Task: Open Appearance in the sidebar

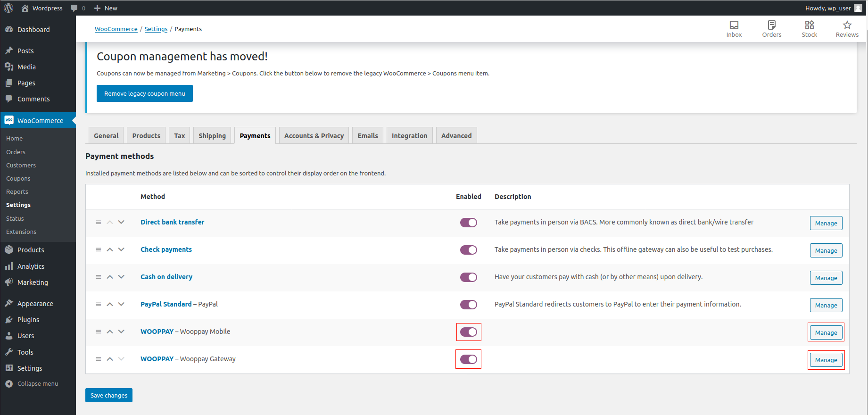Action: tap(38, 303)
